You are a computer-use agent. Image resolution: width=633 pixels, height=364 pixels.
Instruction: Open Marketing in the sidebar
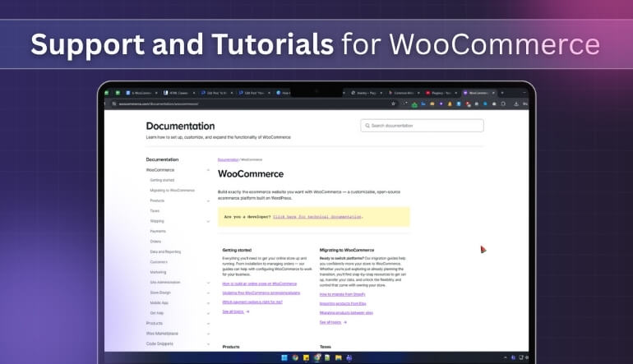point(158,272)
